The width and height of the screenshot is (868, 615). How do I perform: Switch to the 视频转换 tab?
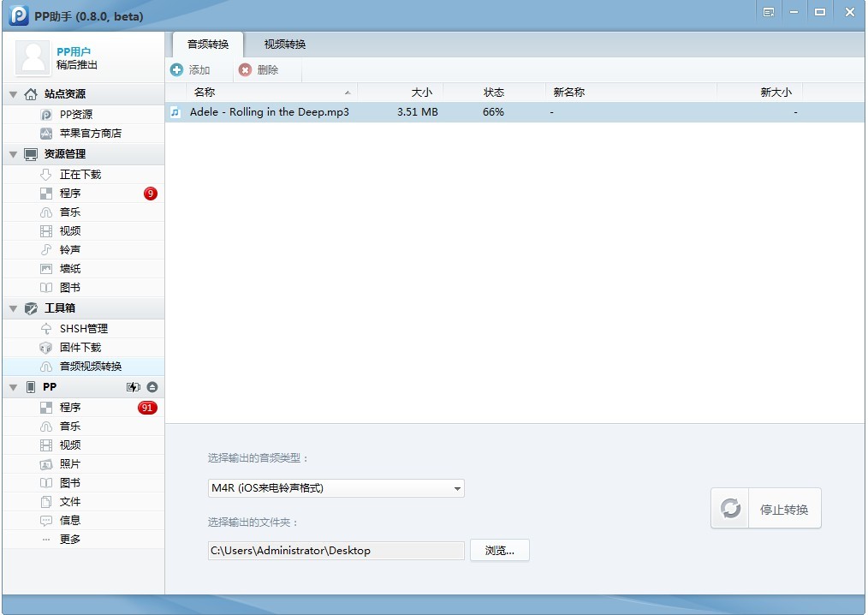284,45
